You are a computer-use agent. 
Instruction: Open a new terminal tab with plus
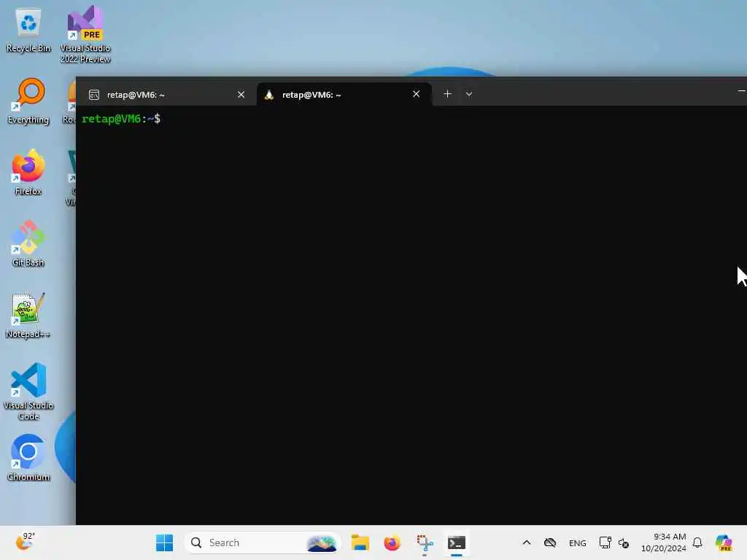tap(447, 94)
